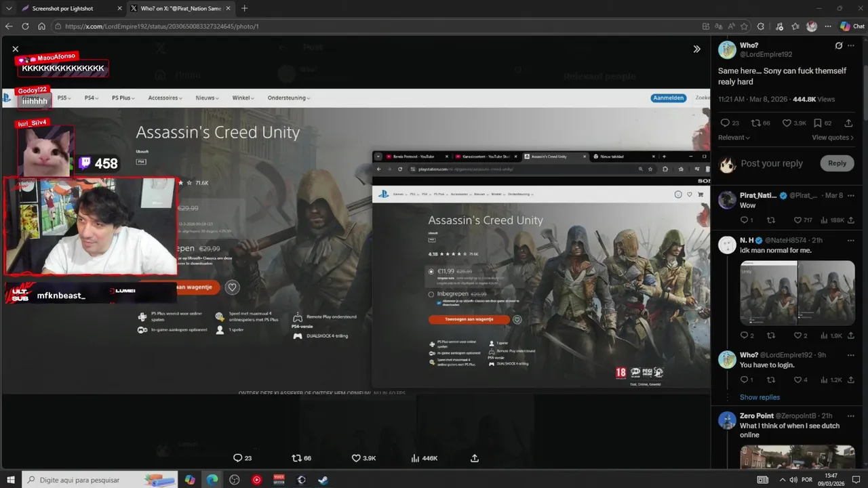868x488 pixels.
Task: Expand the PS Plus menu in the PlayStation image
Action: tap(123, 98)
